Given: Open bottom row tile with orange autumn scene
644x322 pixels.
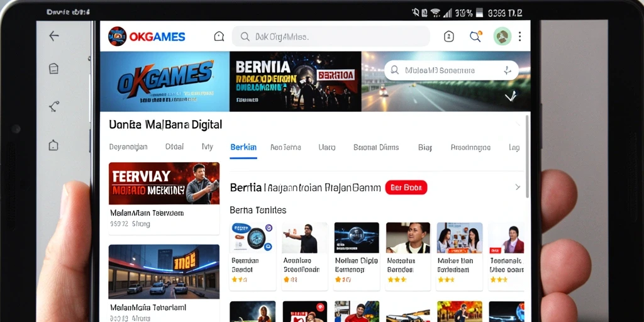Looking at the screenshot, I should (460, 311).
